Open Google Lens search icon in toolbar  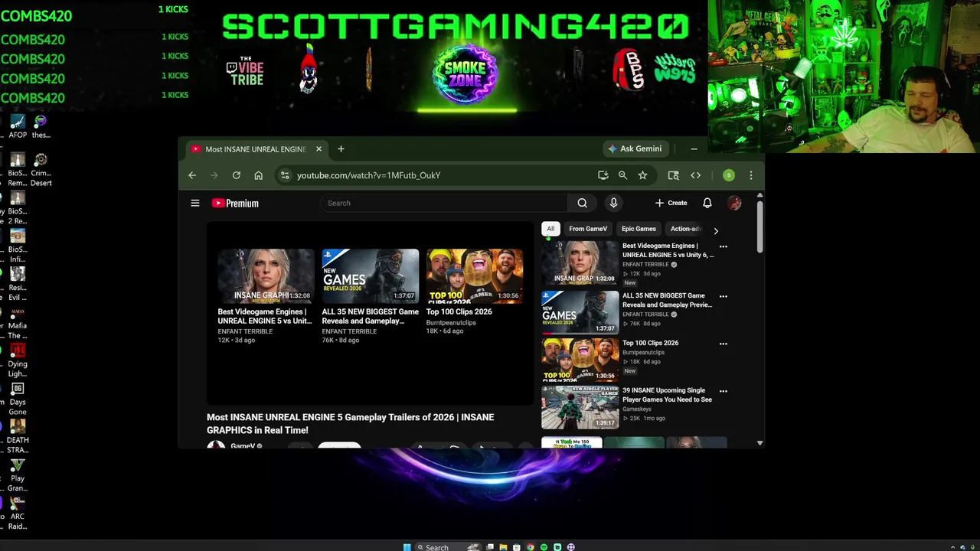[674, 175]
